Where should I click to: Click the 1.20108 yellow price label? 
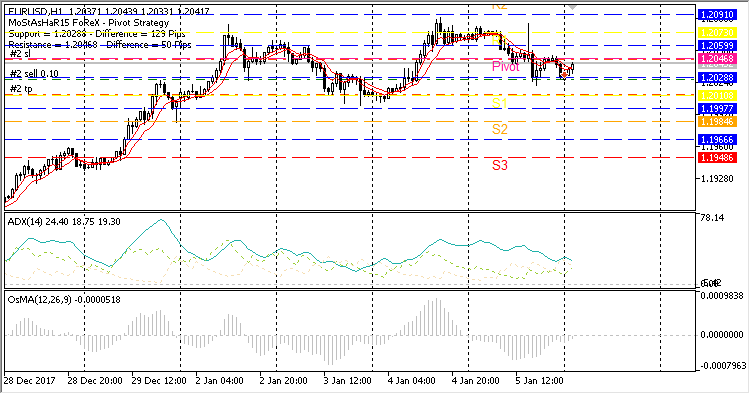[x=717, y=96]
